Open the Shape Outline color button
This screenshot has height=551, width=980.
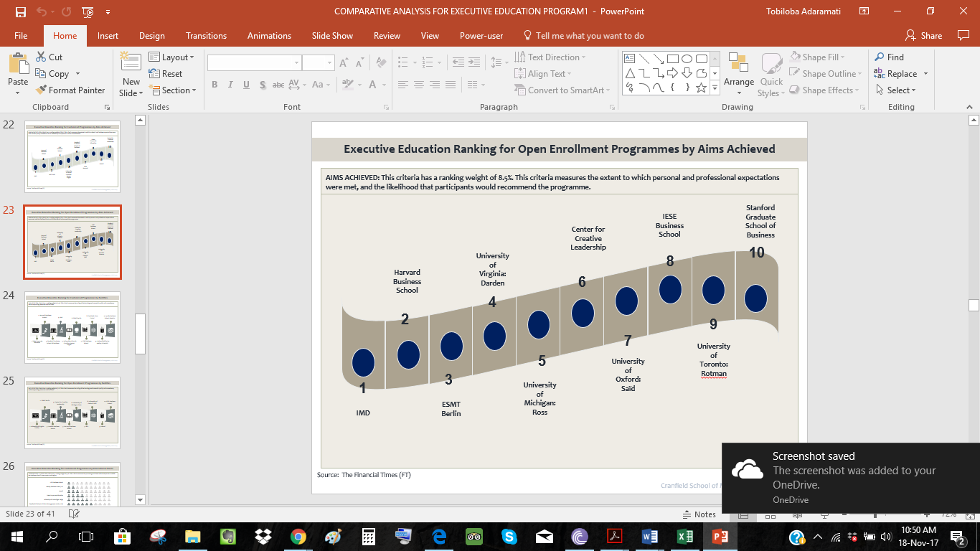click(x=824, y=74)
